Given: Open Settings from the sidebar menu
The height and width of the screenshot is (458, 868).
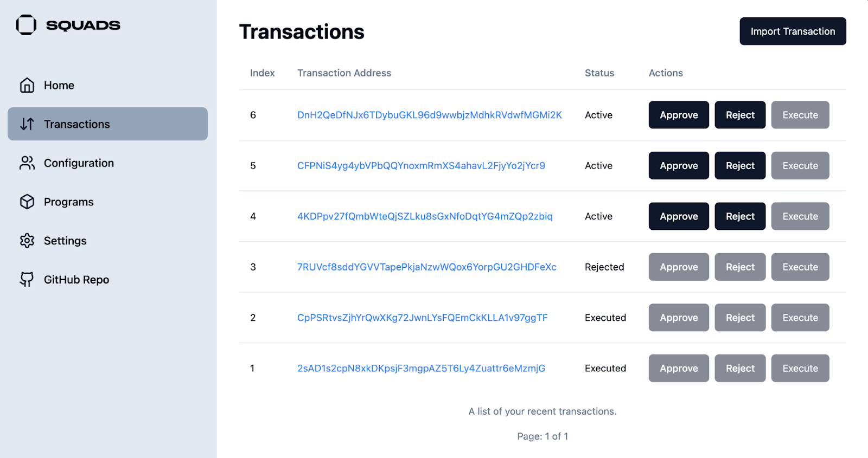Looking at the screenshot, I should (x=65, y=241).
